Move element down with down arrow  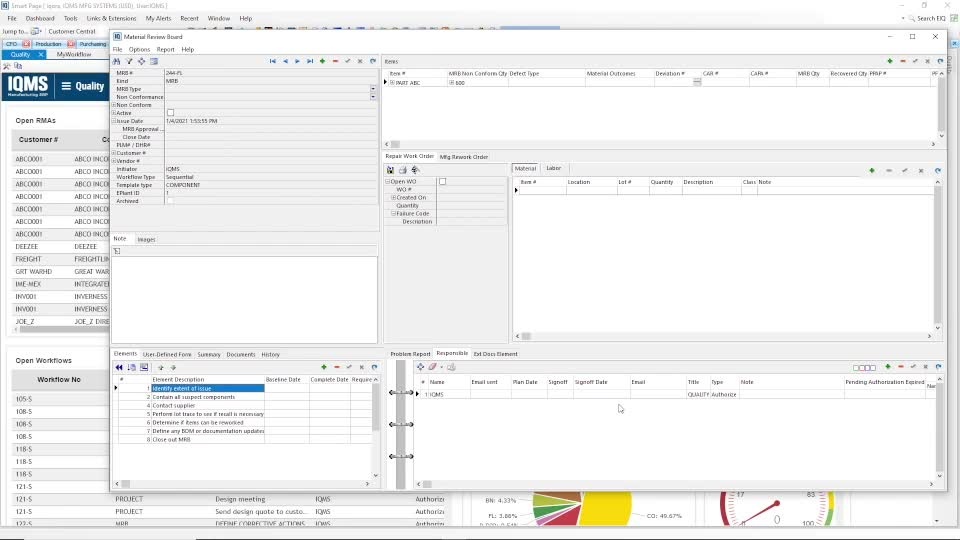click(x=173, y=367)
